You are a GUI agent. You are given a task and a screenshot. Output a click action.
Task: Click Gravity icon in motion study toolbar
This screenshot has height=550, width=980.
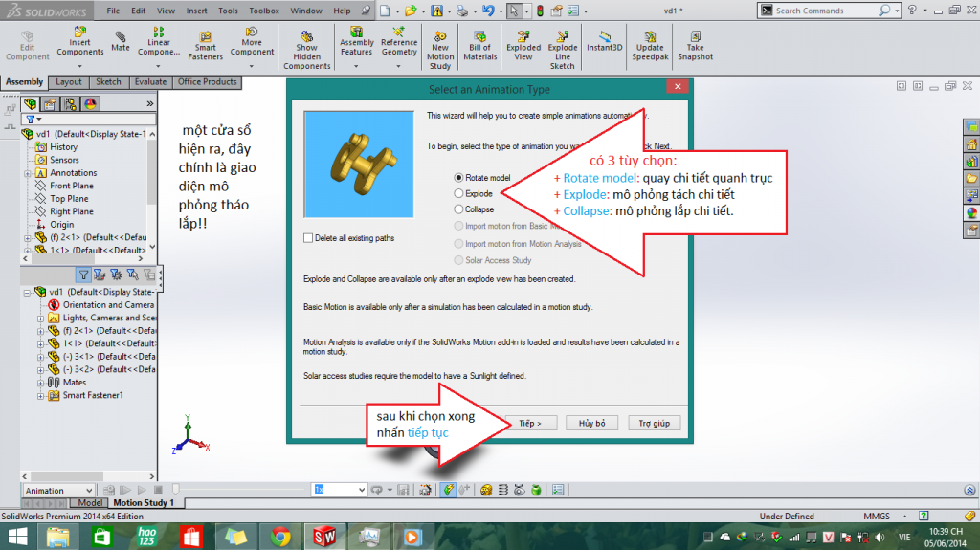coord(536,490)
